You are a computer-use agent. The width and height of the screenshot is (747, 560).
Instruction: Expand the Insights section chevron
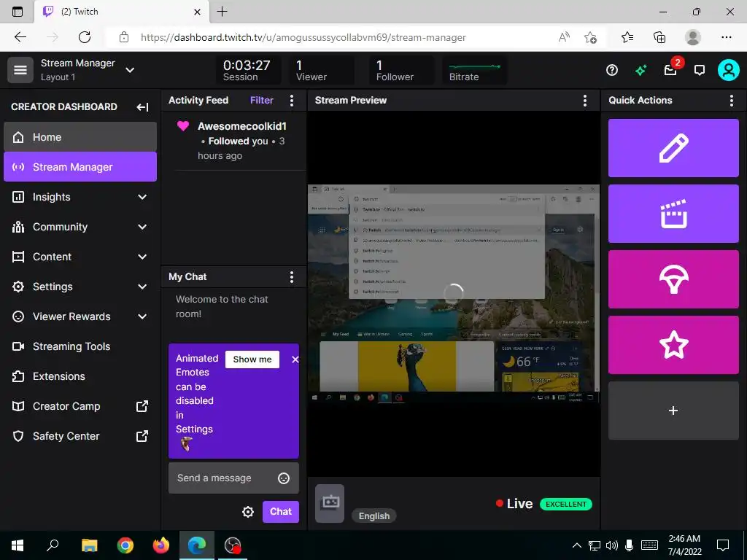point(142,197)
